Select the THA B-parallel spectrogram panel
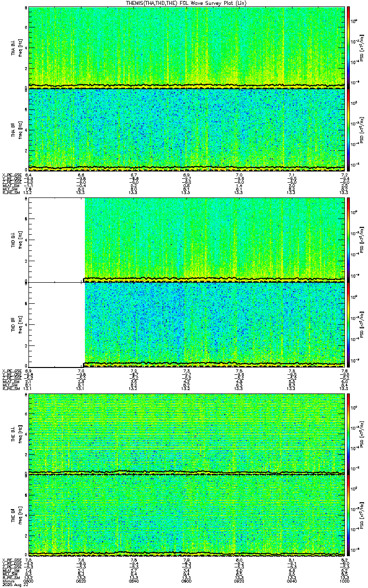The image size is (368, 588). coord(186,129)
